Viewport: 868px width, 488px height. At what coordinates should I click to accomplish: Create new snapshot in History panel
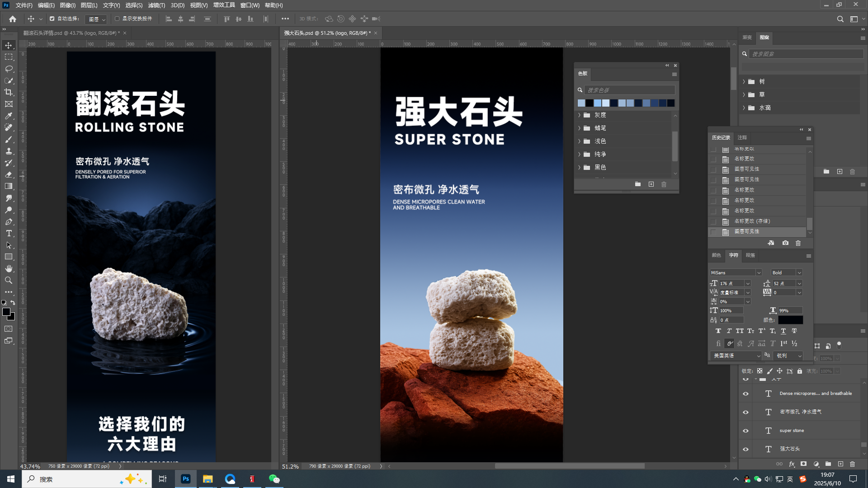785,243
